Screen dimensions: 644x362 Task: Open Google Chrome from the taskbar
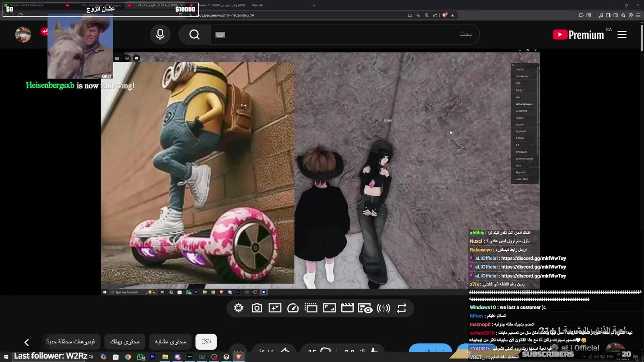click(x=128, y=357)
